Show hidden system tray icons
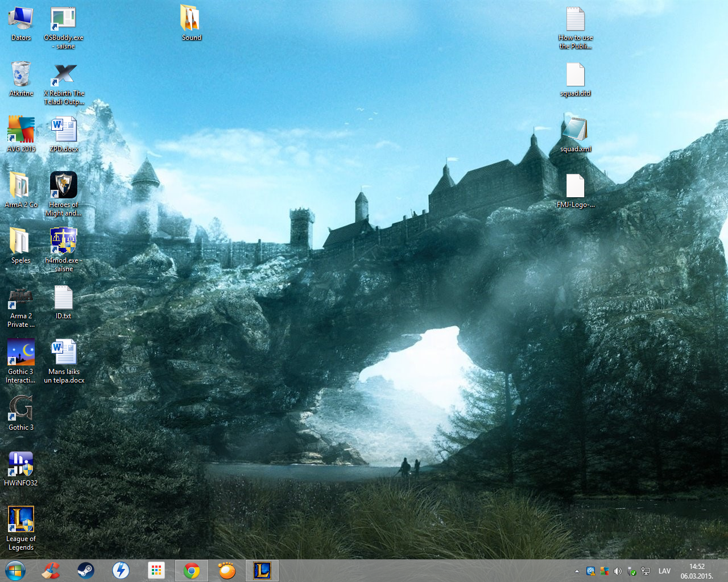The image size is (728, 582). (577, 571)
